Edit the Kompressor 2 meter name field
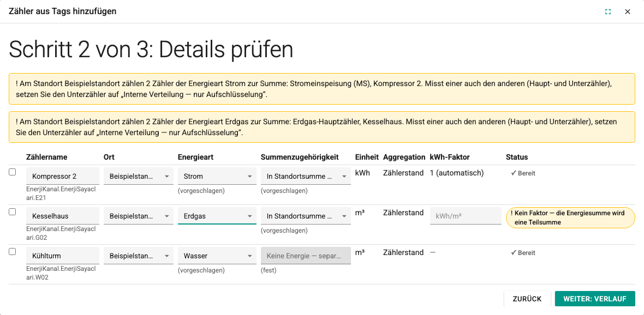The image size is (644, 315). 63,176
